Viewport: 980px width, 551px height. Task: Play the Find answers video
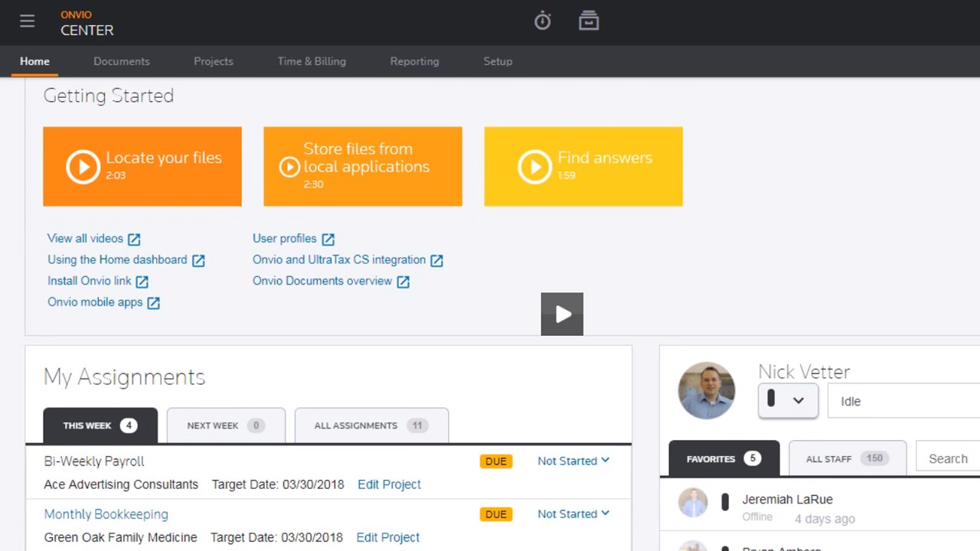click(534, 167)
